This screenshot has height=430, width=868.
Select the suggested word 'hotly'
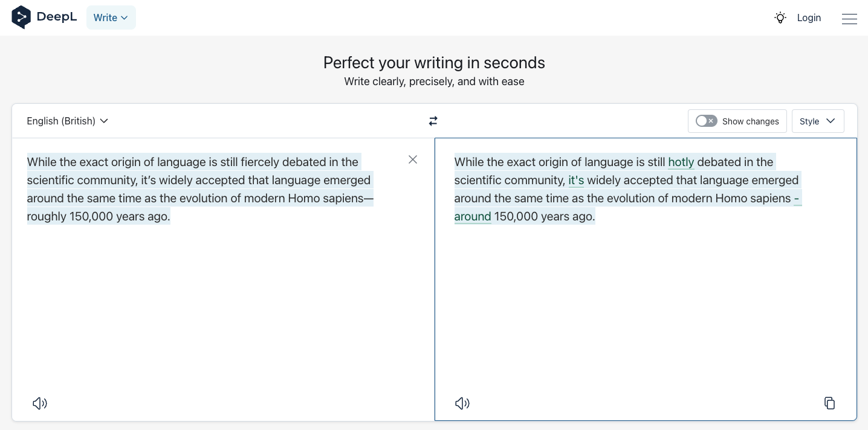click(x=681, y=162)
